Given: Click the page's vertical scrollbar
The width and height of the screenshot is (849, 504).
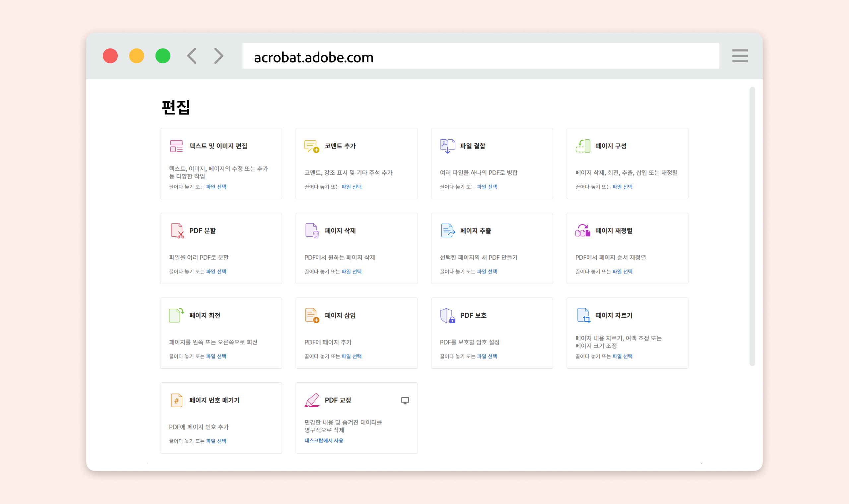Looking at the screenshot, I should point(752,226).
